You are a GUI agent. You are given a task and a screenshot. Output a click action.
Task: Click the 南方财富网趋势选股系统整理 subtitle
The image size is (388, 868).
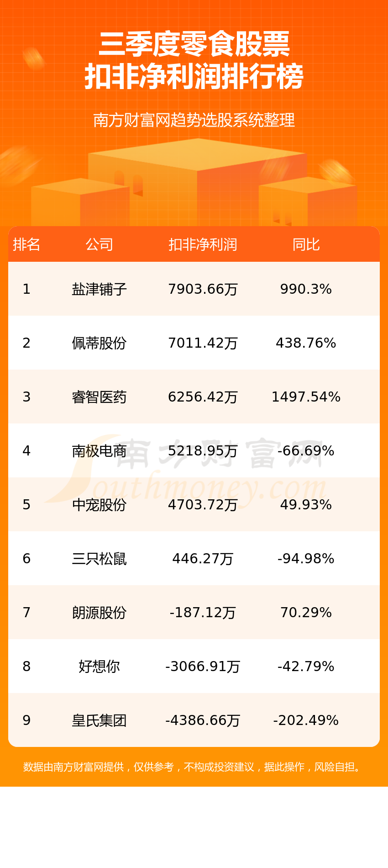tap(194, 120)
